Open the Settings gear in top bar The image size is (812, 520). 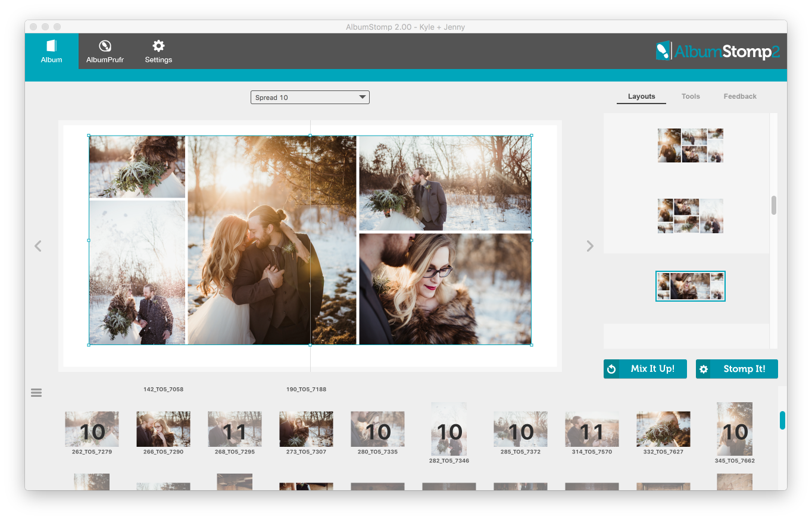click(158, 51)
